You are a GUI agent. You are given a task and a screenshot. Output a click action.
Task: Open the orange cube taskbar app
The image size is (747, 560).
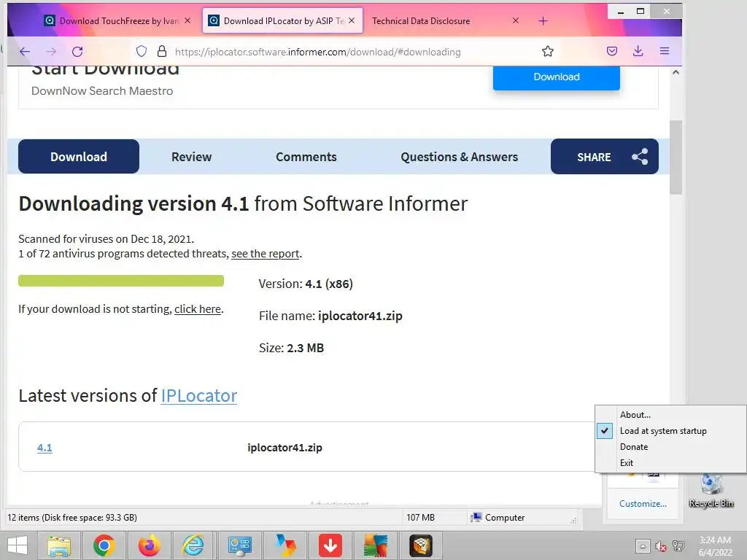pos(421,545)
